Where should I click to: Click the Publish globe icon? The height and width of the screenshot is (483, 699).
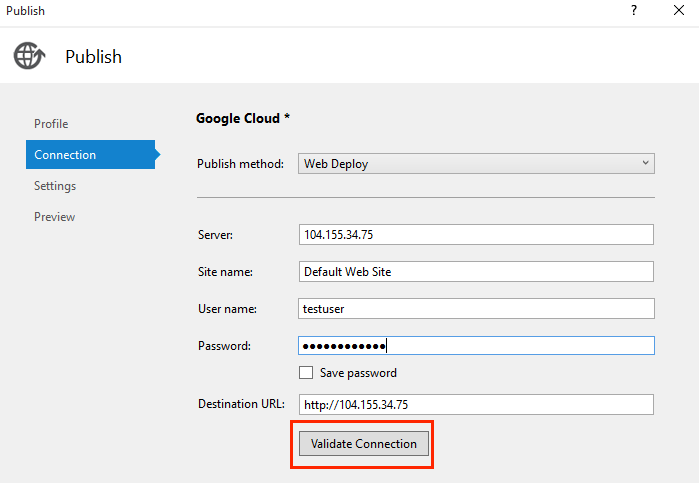[29, 56]
